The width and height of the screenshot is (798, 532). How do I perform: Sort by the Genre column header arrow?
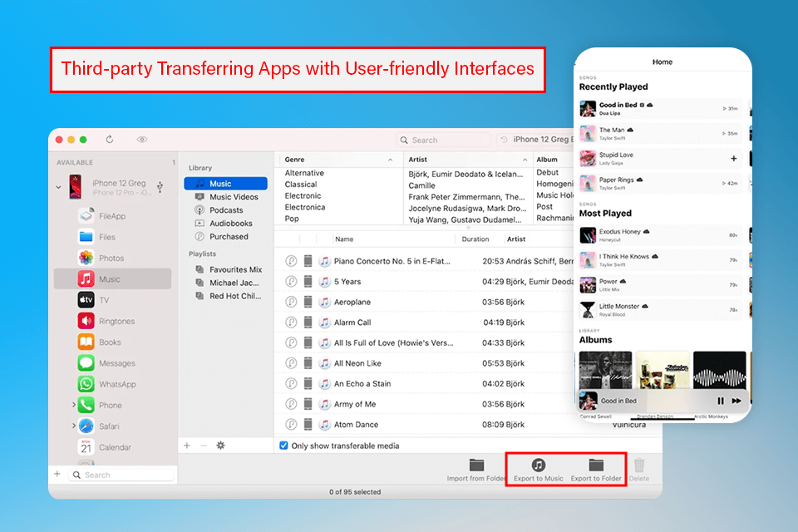[391, 160]
